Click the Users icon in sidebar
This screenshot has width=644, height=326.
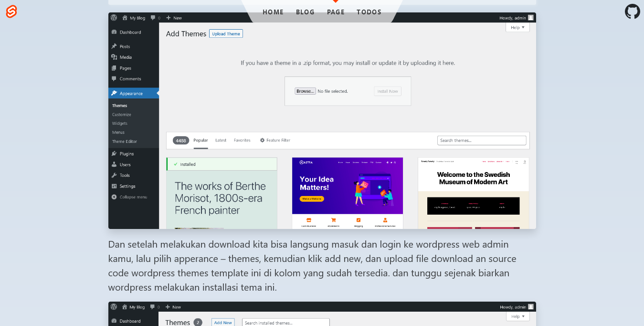pyautogui.click(x=114, y=164)
